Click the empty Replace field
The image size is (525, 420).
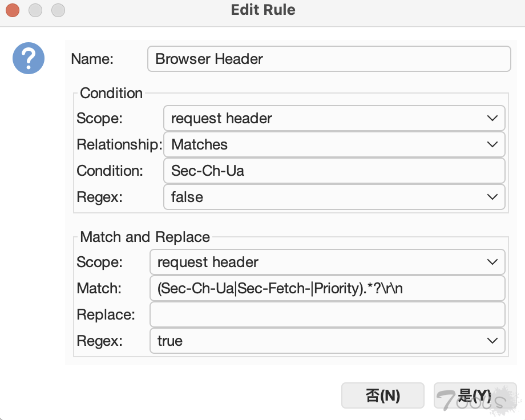coord(327,314)
